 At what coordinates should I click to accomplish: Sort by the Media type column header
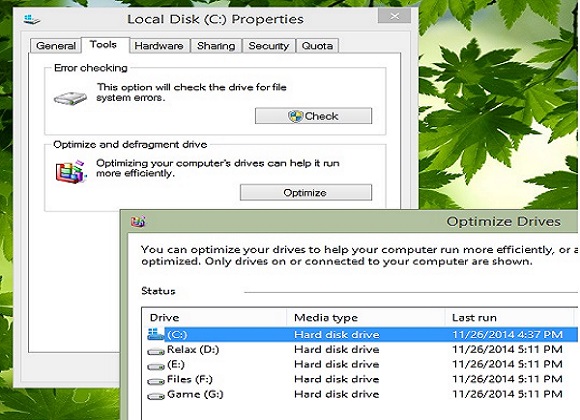click(x=366, y=317)
